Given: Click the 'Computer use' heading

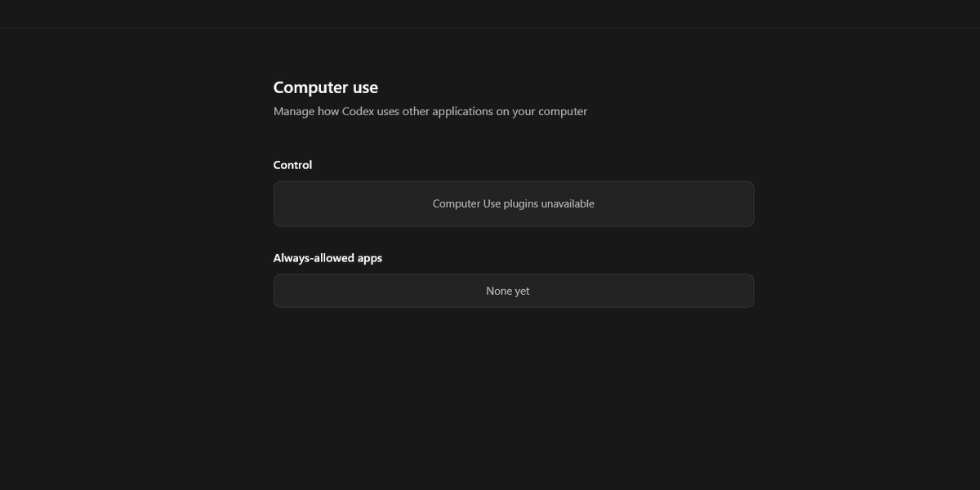Looking at the screenshot, I should click(325, 87).
